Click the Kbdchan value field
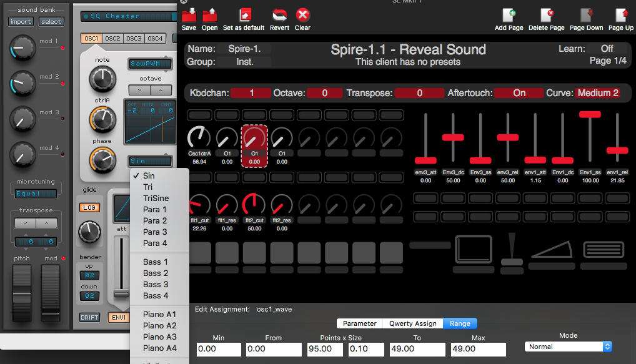Viewport: 636px width, 364px height. click(251, 93)
